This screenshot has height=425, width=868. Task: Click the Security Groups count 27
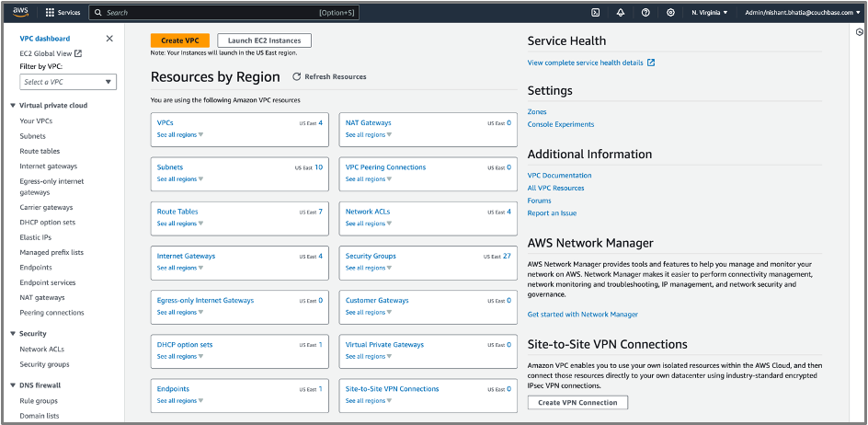[x=507, y=256]
